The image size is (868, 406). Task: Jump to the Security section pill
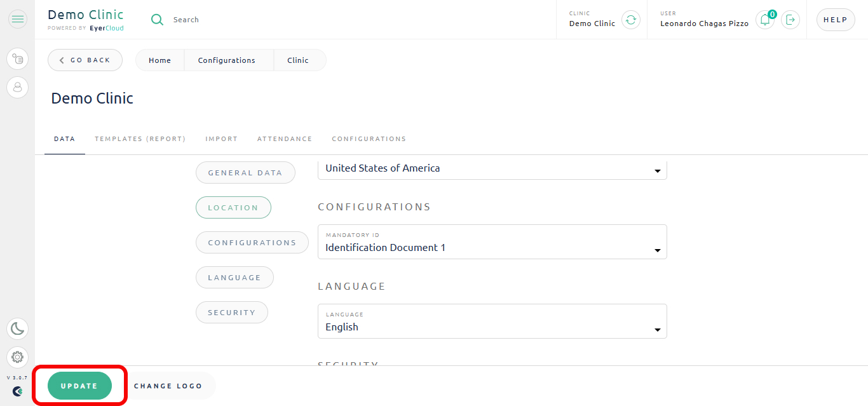pos(232,313)
